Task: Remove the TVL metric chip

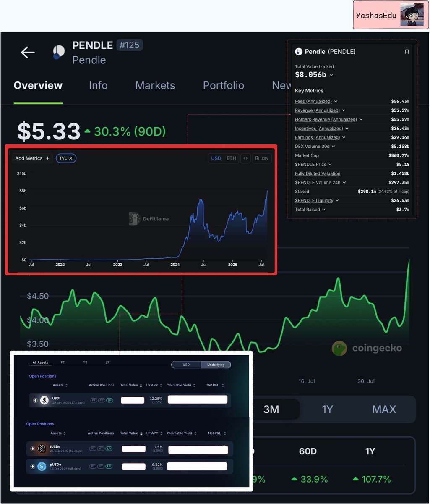Action: click(x=71, y=158)
